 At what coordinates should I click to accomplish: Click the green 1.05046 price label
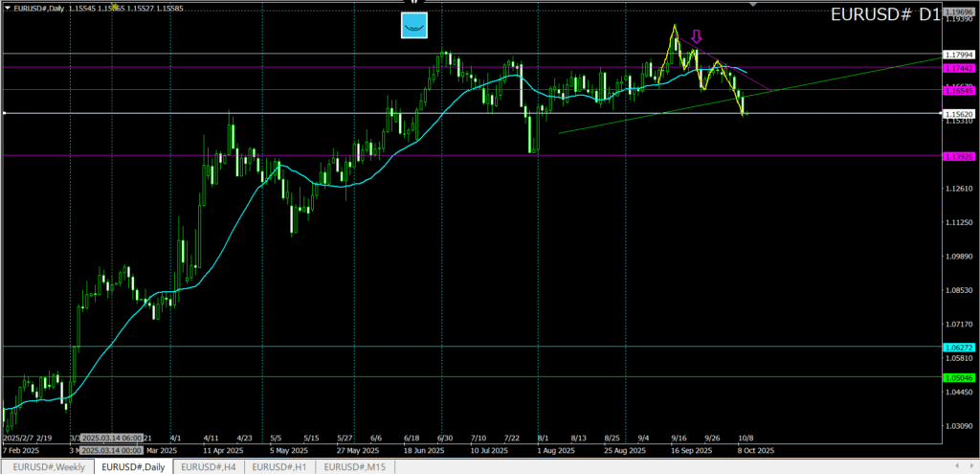[958, 377]
